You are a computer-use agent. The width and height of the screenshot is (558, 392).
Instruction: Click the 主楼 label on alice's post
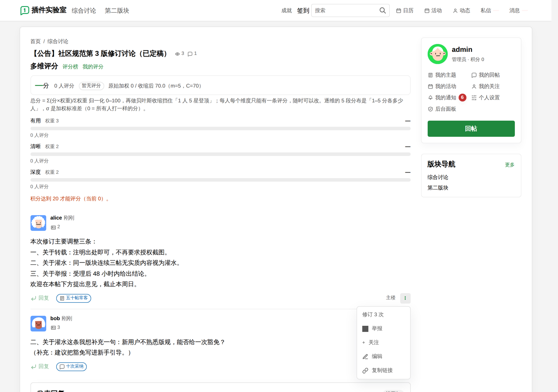[391, 298]
